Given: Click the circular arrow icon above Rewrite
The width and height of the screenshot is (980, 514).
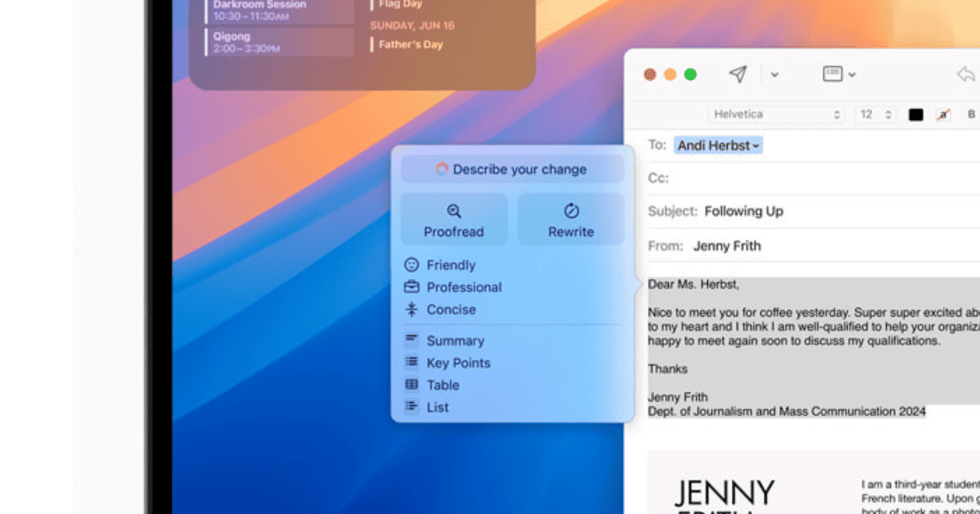Looking at the screenshot, I should (571, 211).
